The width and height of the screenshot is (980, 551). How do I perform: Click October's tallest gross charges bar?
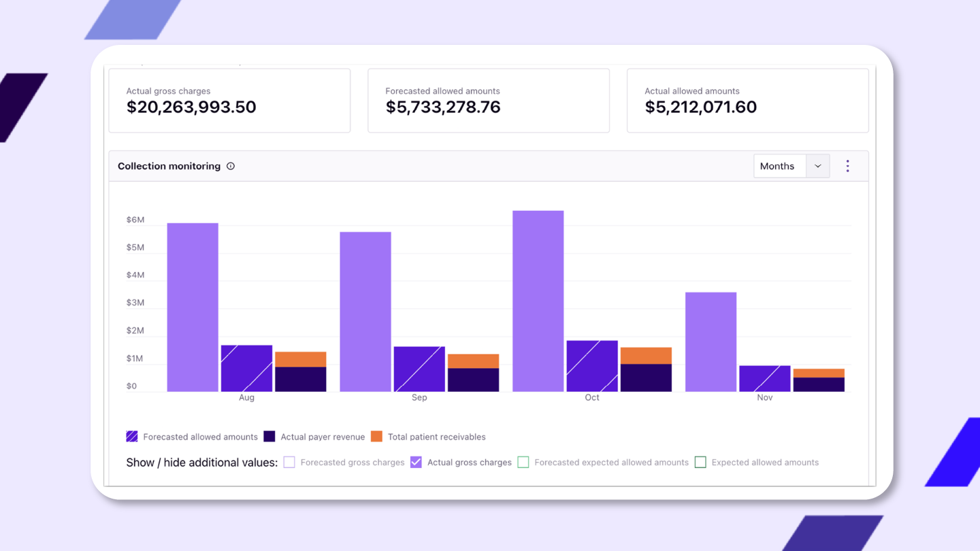[x=538, y=301]
